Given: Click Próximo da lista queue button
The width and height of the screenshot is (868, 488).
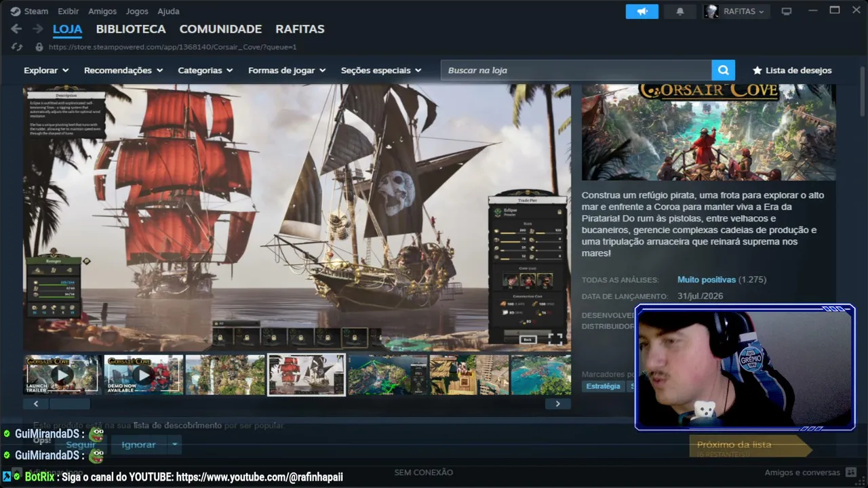Looking at the screenshot, I should tap(749, 446).
